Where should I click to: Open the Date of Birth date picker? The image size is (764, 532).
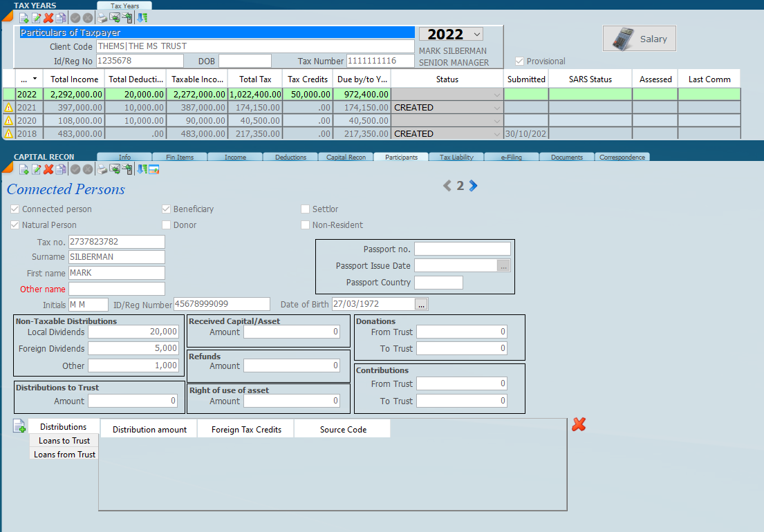pyautogui.click(x=421, y=305)
